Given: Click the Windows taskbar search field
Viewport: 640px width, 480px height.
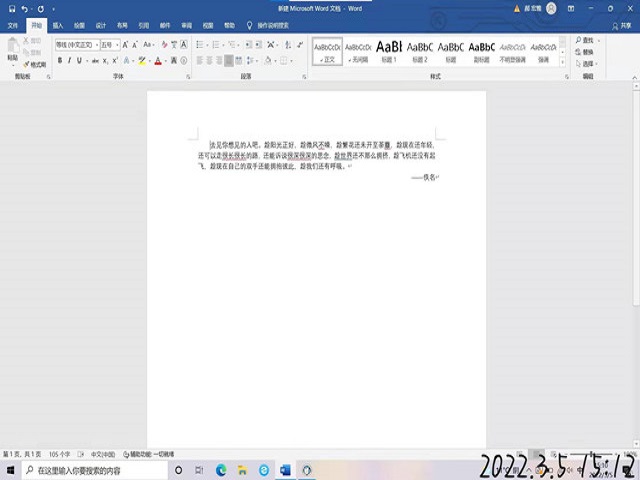Looking at the screenshot, I should click(95, 470).
